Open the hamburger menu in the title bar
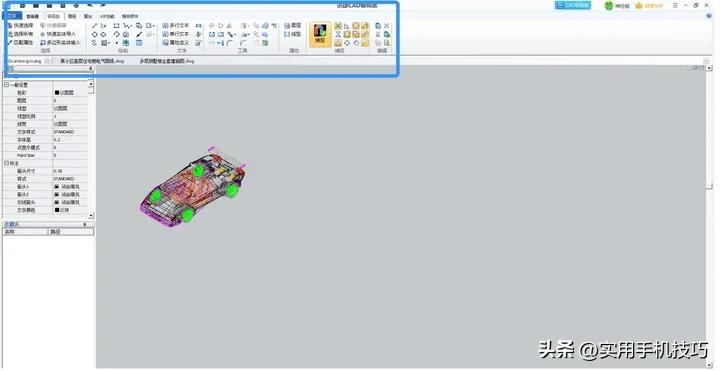Viewport: 720px width, 371px height. pos(675,6)
